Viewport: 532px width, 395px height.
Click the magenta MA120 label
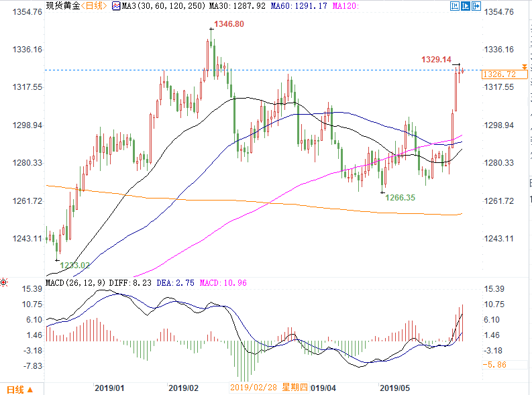pos(345,6)
